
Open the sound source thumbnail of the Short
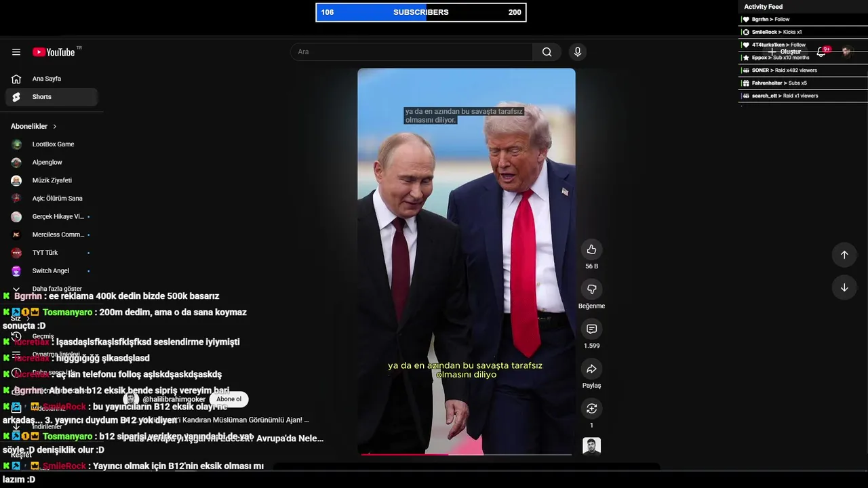(591, 446)
